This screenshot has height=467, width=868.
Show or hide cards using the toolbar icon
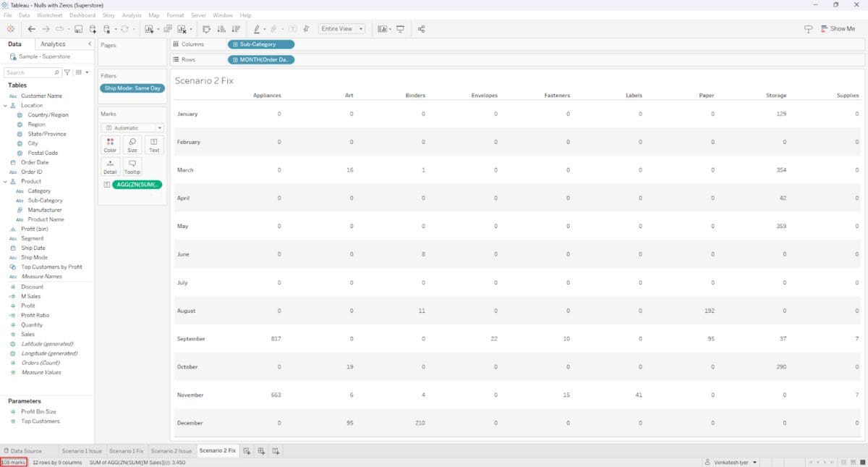coord(383,29)
